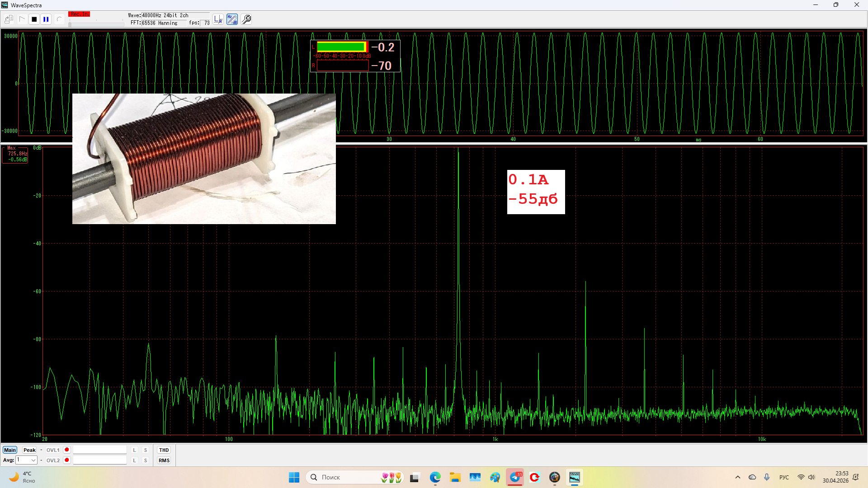Toggle the L/R channel display icon
Screen dimensions: 868x488
pos(218,19)
